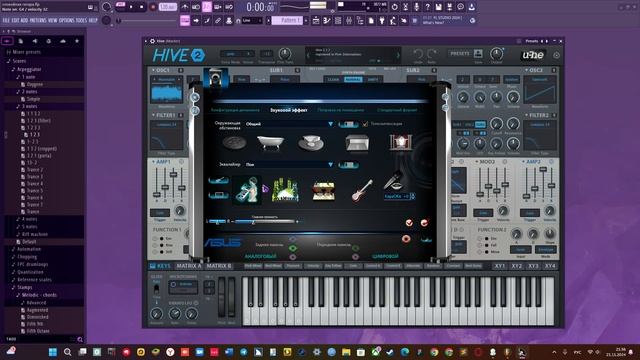The image size is (640, 360).
Task: Open Chrome from the taskbar
Action: tap(434, 352)
